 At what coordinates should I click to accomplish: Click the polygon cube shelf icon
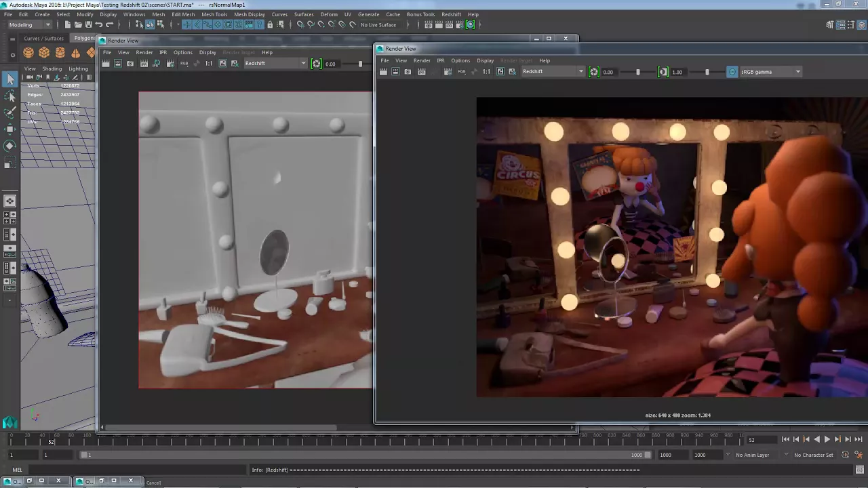point(44,53)
